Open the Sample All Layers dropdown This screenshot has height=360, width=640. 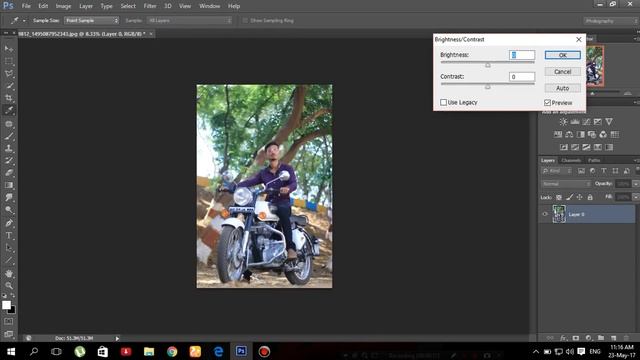pos(189,20)
